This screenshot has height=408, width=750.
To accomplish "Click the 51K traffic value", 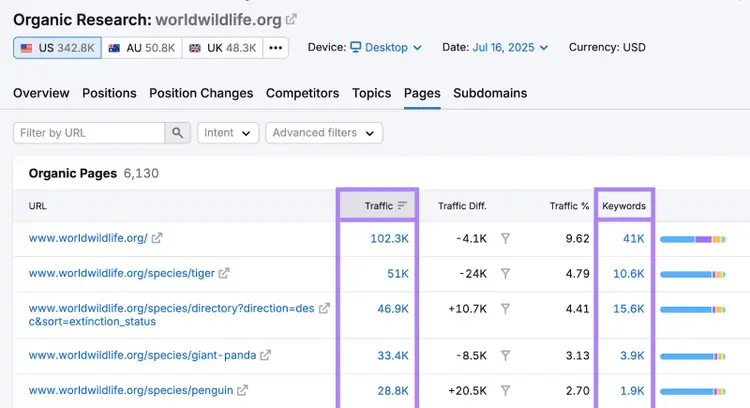I will [x=398, y=274].
